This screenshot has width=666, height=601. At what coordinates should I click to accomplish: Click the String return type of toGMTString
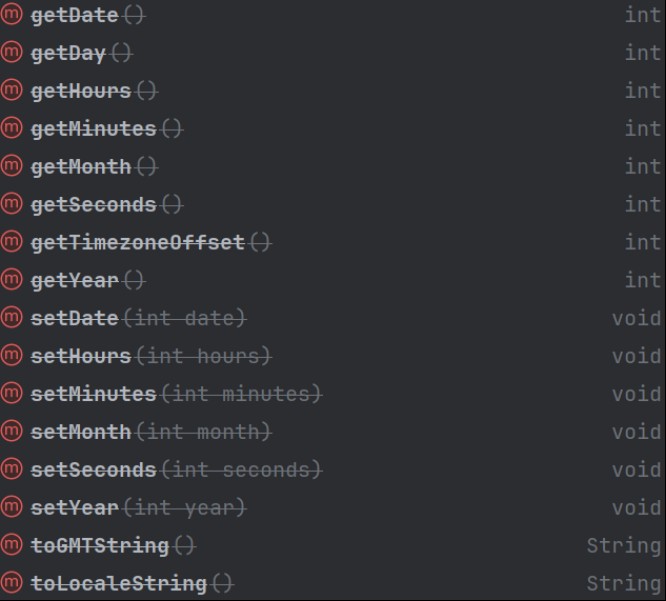coord(623,546)
